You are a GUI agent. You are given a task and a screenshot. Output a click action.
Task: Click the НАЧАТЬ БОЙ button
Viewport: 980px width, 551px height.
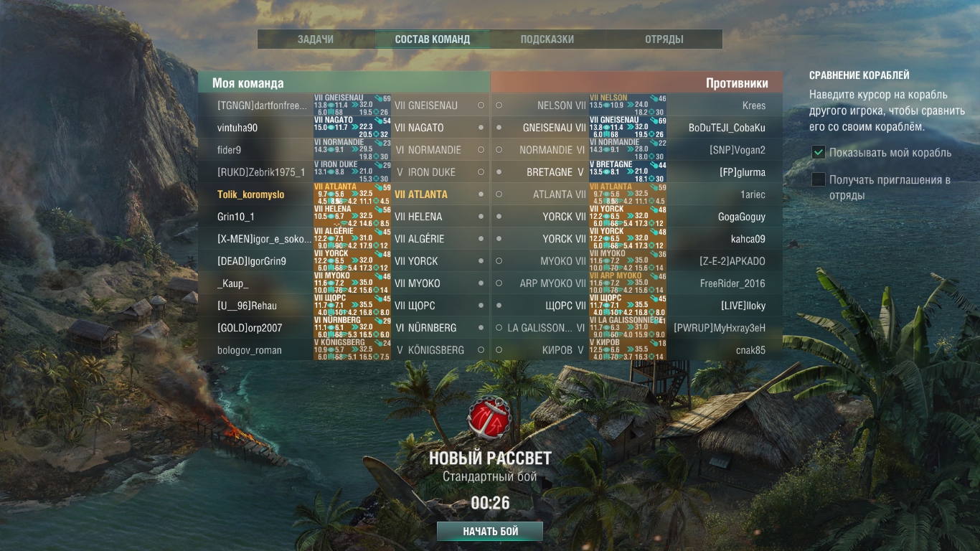[x=490, y=532]
